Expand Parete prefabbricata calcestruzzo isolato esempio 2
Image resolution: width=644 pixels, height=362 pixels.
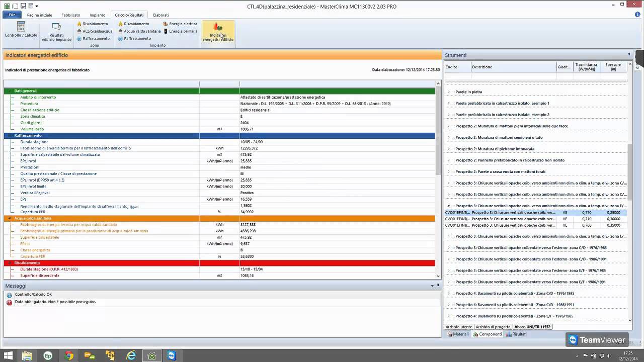[448, 115]
